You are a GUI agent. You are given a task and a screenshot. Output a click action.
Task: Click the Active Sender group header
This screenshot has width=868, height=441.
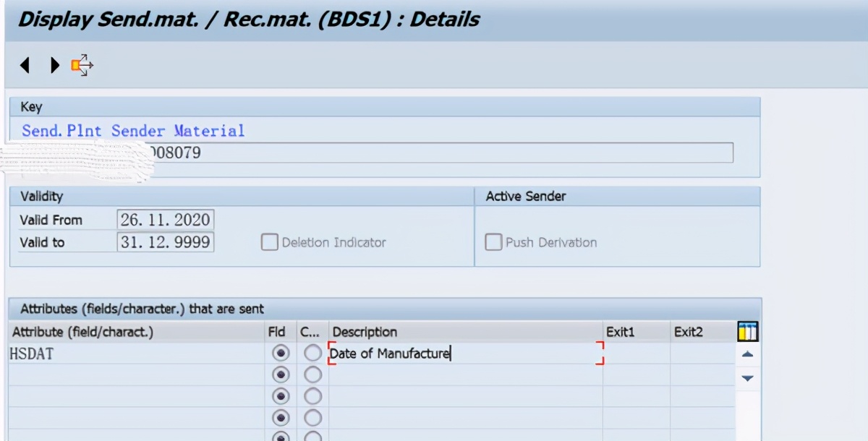pyautogui.click(x=618, y=196)
